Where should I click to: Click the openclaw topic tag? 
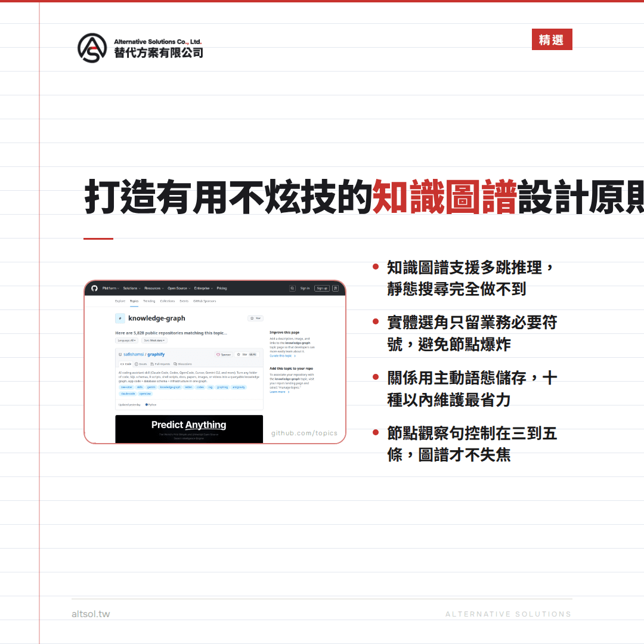coord(145,394)
